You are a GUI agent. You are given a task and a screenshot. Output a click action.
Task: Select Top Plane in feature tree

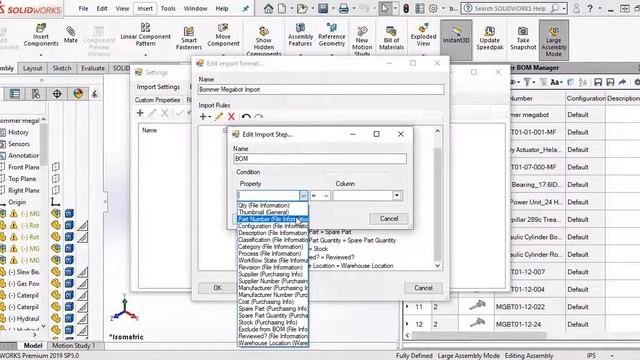click(22, 179)
